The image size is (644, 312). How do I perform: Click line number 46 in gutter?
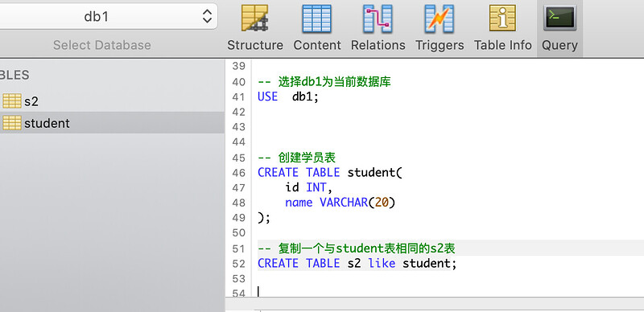pos(238,173)
